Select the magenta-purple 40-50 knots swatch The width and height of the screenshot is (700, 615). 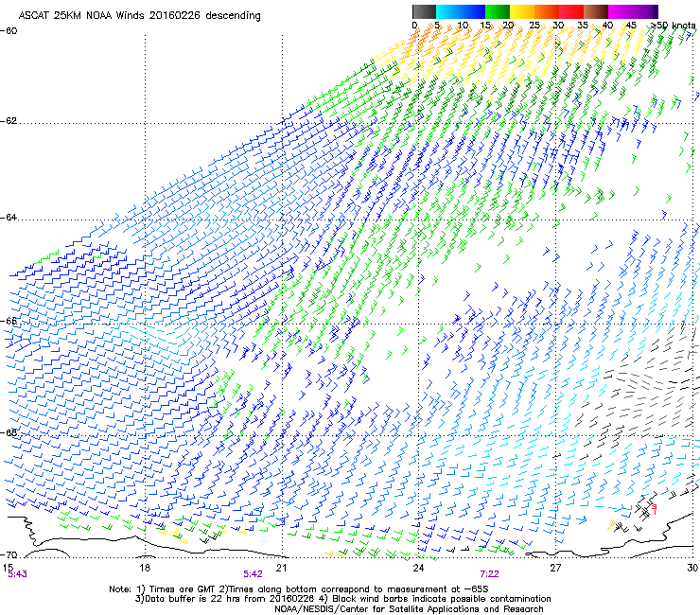pos(633,11)
